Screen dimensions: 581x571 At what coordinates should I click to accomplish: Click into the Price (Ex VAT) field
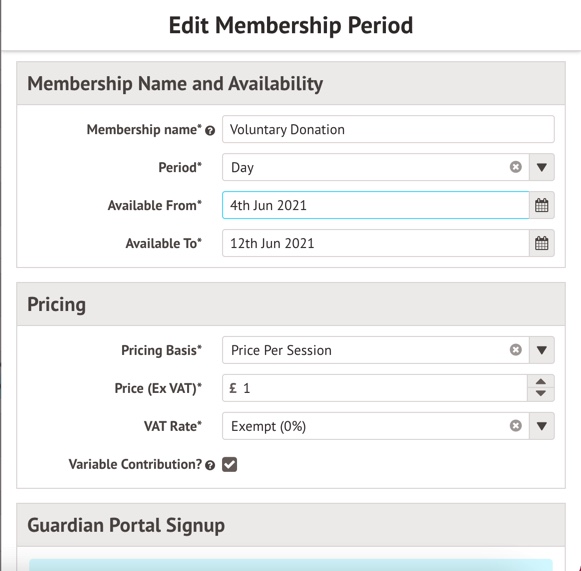(375, 388)
